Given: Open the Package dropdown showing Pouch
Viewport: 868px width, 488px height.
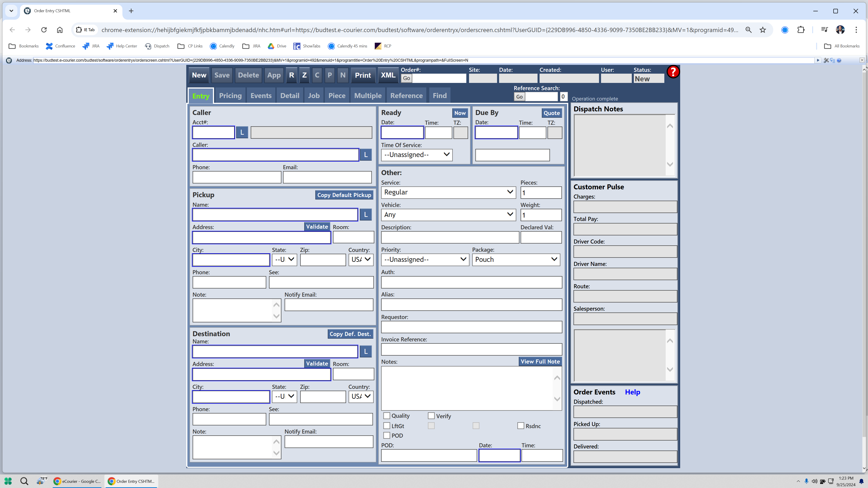Looking at the screenshot, I should 516,260.
